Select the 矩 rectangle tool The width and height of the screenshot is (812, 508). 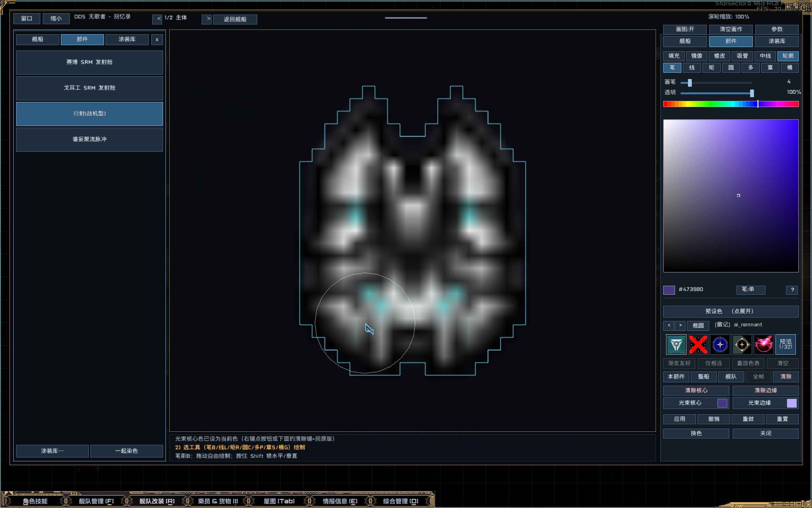711,68
